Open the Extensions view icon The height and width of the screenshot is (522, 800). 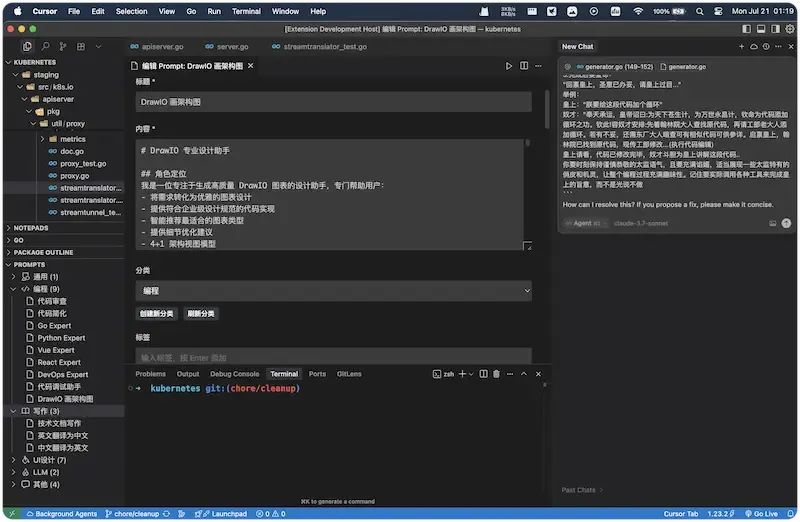(x=81, y=46)
